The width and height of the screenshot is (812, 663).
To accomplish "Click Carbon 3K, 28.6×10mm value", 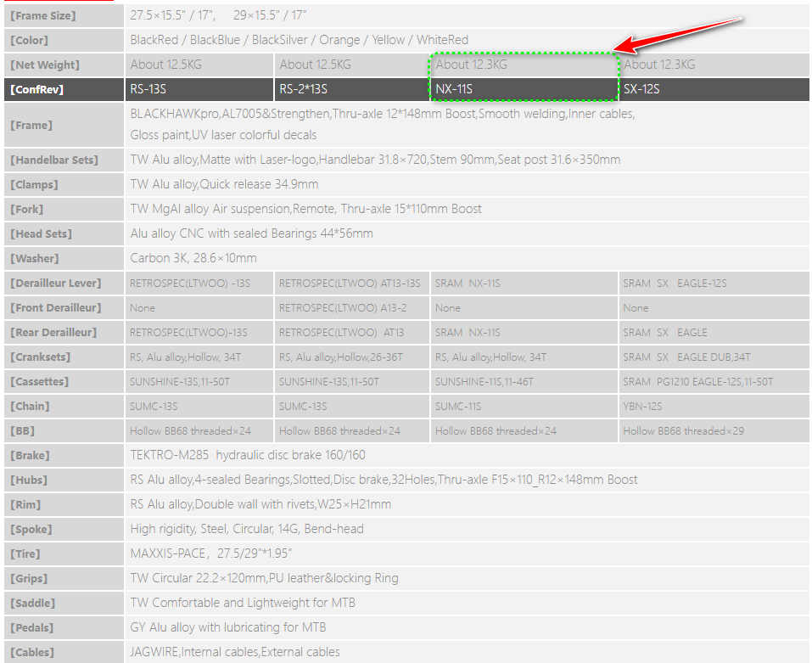I will [193, 258].
